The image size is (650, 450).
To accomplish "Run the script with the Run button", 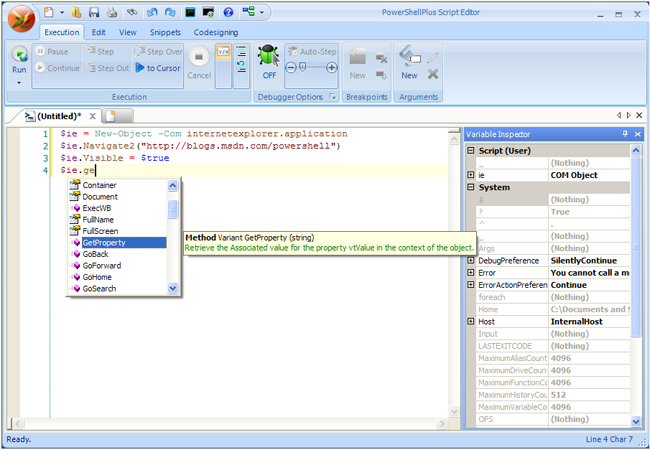I will [x=19, y=60].
